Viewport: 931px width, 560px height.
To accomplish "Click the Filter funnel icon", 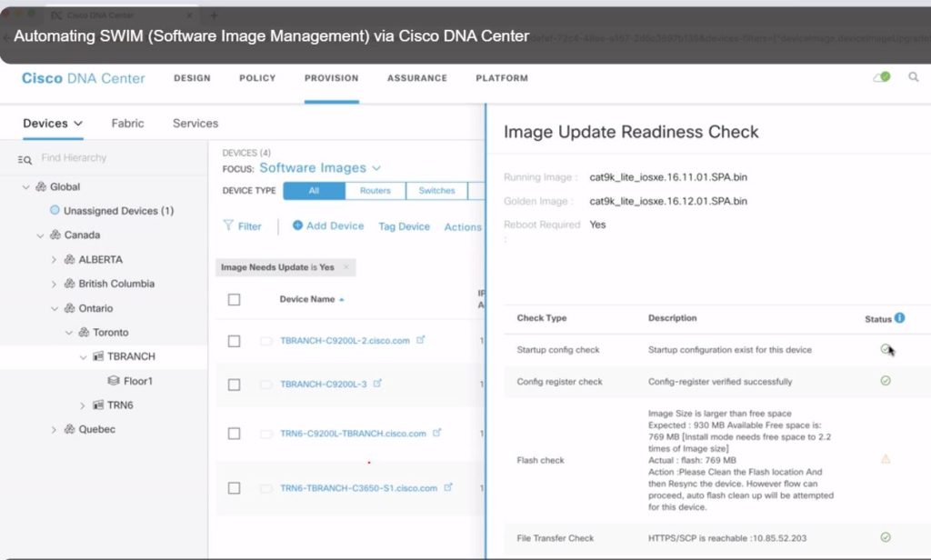I will pyautogui.click(x=227, y=226).
